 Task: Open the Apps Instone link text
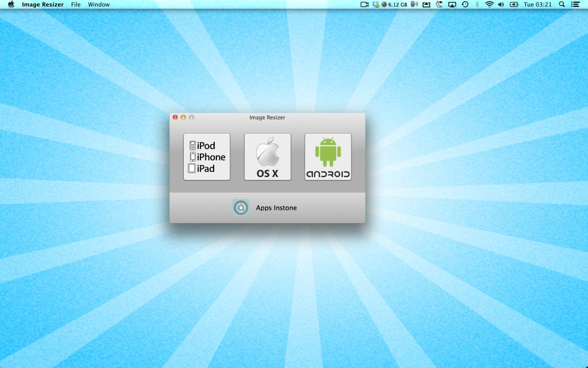point(276,208)
